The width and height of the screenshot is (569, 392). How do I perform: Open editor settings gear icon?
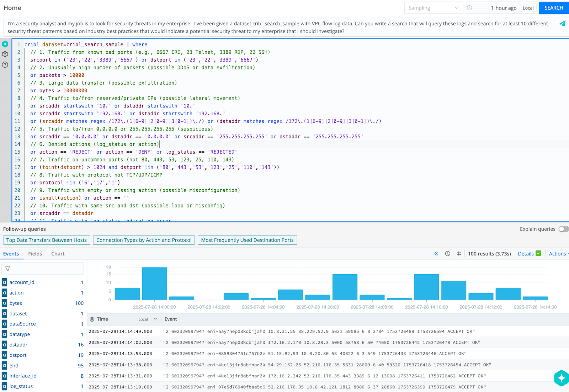5,54
